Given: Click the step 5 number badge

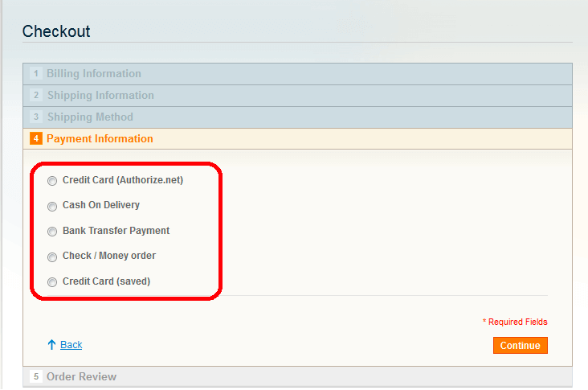Looking at the screenshot, I should 36,377.
